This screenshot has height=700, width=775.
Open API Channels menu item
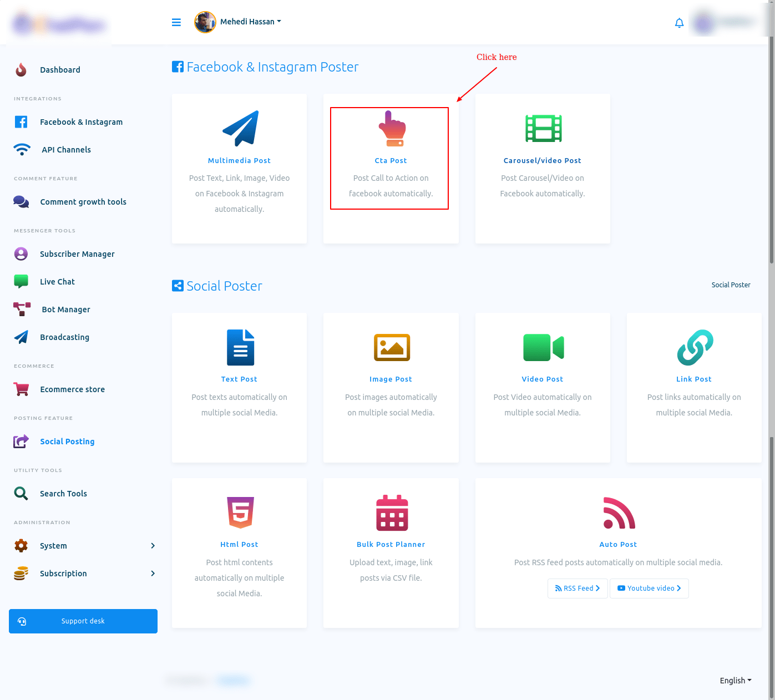(66, 150)
